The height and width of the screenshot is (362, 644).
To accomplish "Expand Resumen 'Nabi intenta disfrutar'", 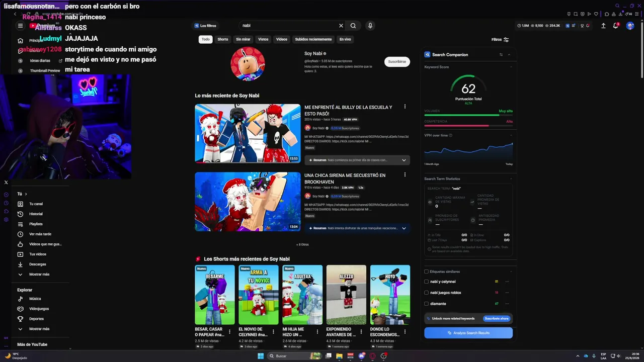I will pyautogui.click(x=357, y=228).
